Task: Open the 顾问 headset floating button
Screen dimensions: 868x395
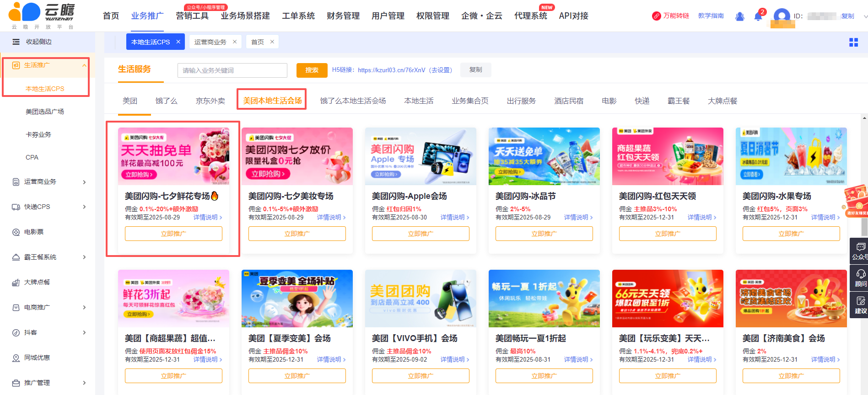Action: (x=860, y=278)
